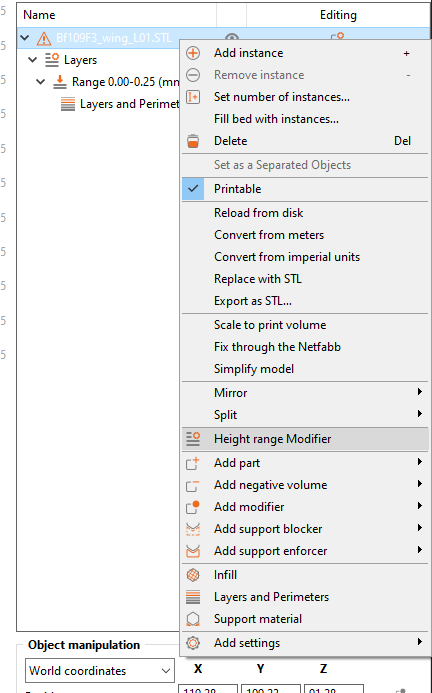The image size is (432, 693).
Task: Choose Fill bed with instances
Action: click(x=276, y=119)
